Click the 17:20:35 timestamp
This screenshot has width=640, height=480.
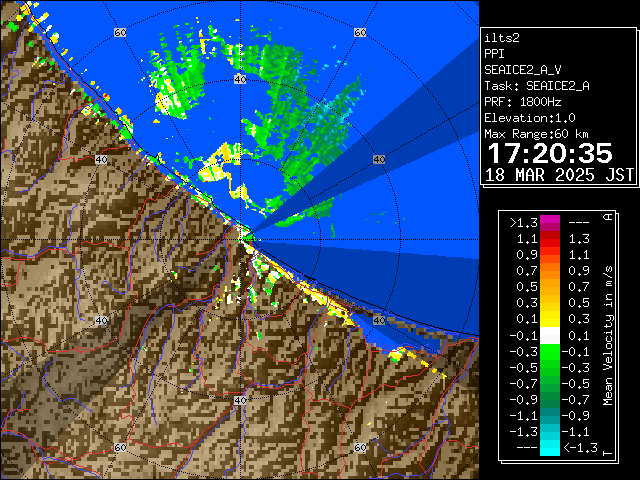coord(550,153)
